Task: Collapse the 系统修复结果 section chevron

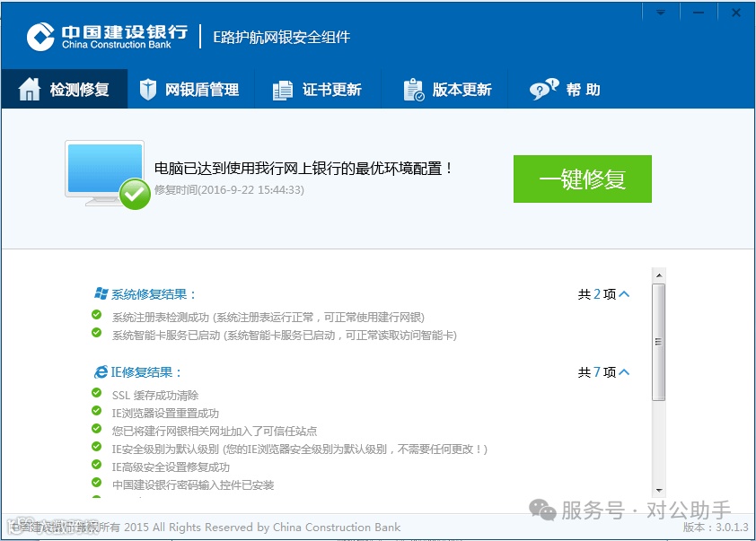Action: [x=624, y=294]
